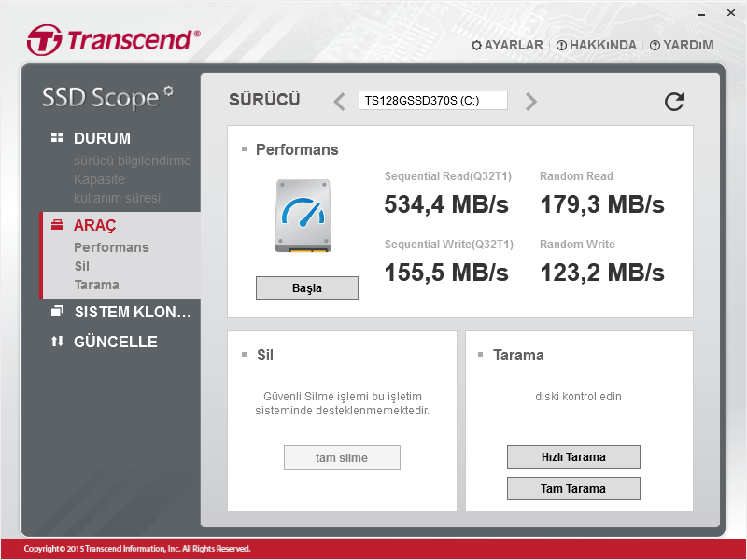Select kullanım süresi submenu item
The width and height of the screenshot is (747, 560).
(x=118, y=198)
